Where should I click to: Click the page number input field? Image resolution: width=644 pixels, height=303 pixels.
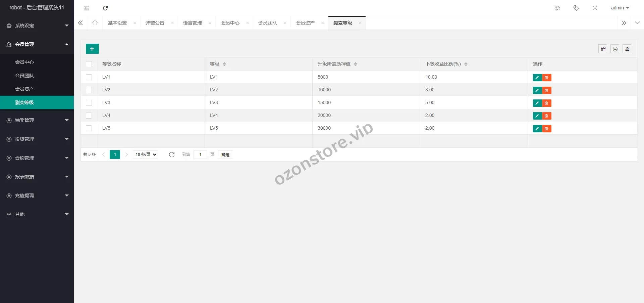click(200, 155)
